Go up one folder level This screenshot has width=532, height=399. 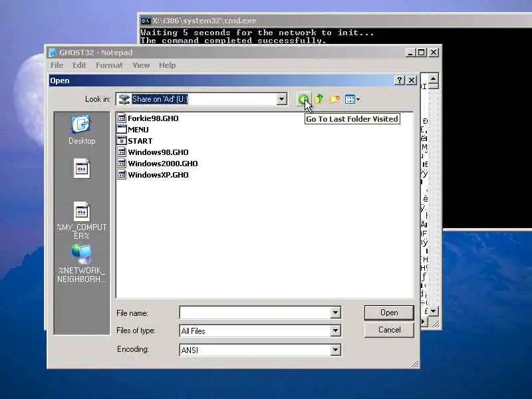pos(319,99)
